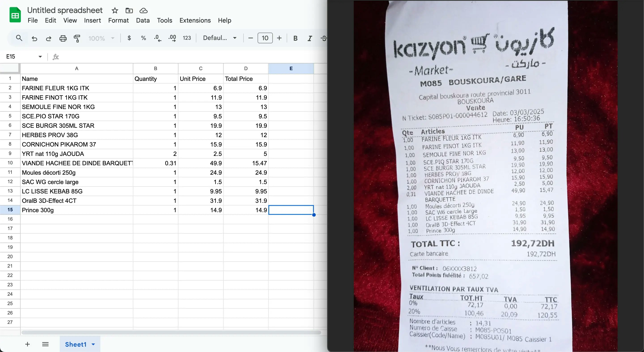Expand the name box dropdown arrow

tap(40, 57)
